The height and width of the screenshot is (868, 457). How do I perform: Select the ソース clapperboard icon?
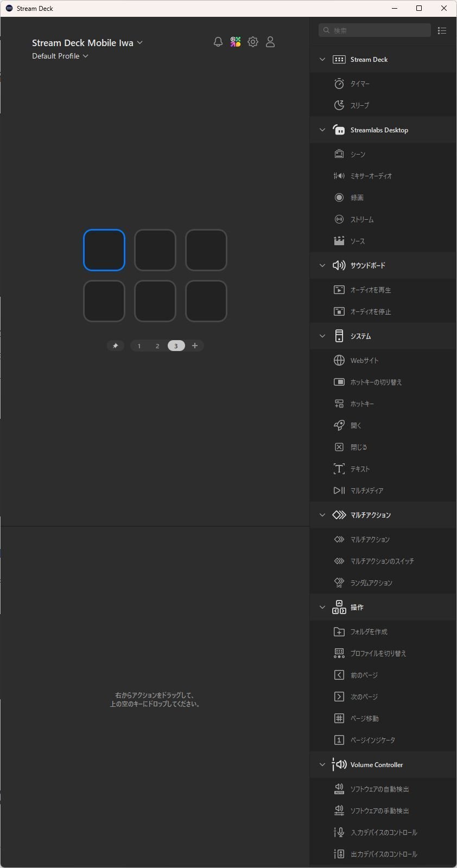coord(339,241)
